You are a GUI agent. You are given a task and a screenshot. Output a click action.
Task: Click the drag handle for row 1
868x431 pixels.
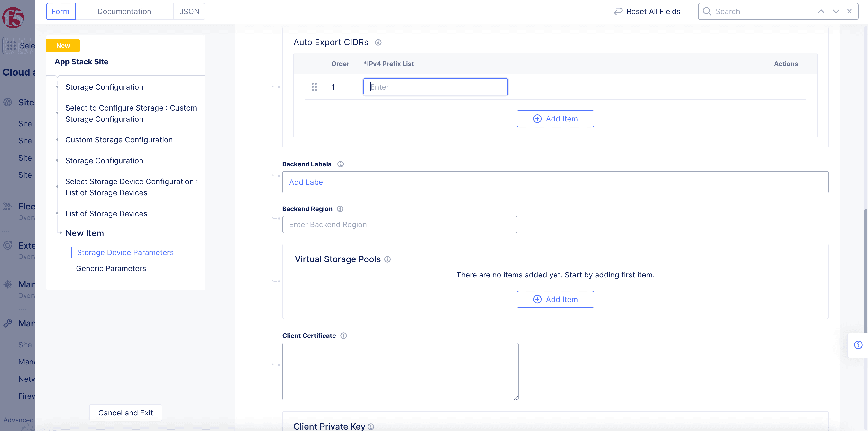coord(314,87)
